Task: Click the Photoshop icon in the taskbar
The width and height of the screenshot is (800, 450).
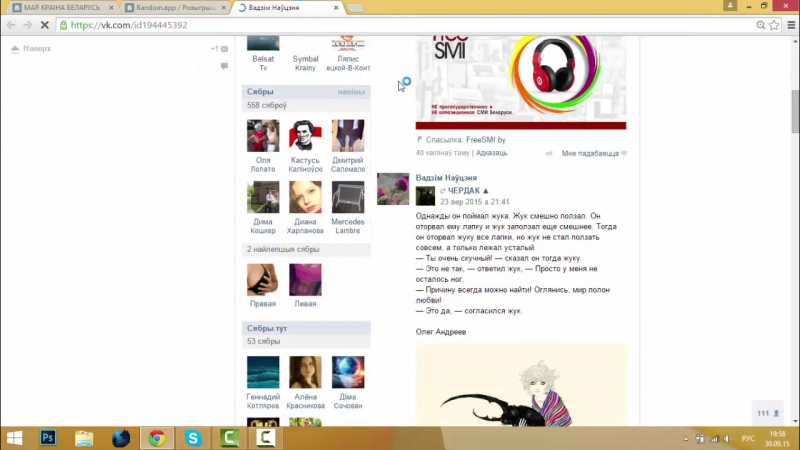Action: coord(47,438)
